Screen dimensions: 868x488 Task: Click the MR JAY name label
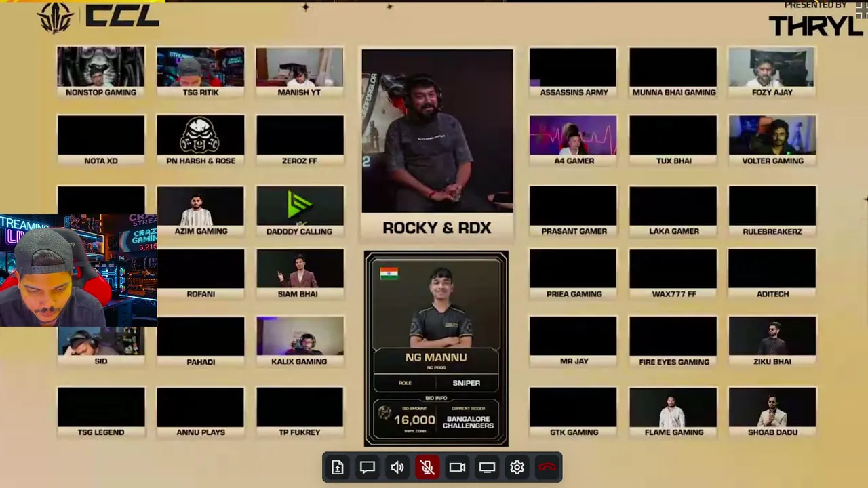574,361
